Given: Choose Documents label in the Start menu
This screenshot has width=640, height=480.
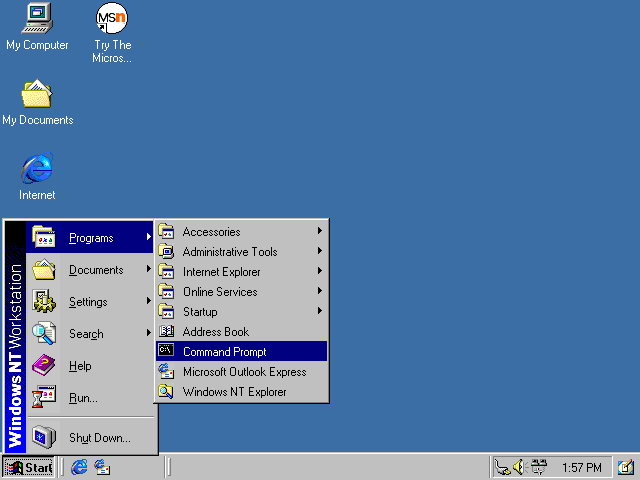Looking at the screenshot, I should pos(96,270).
